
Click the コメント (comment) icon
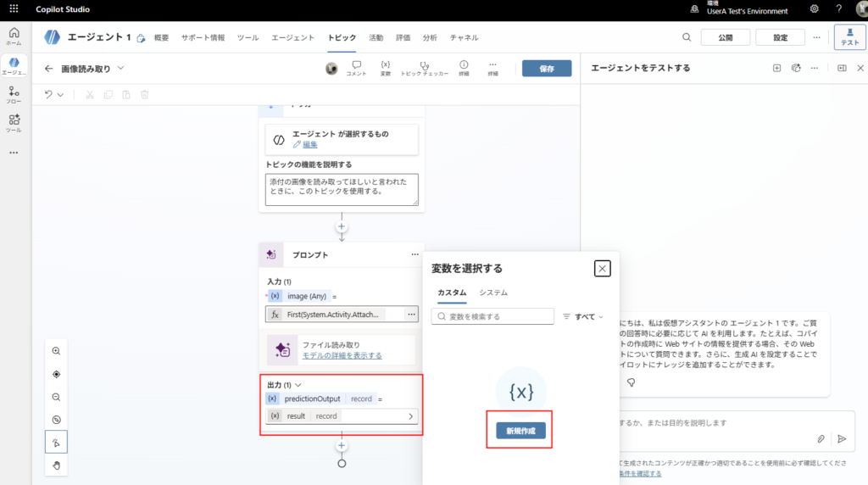[x=356, y=68]
